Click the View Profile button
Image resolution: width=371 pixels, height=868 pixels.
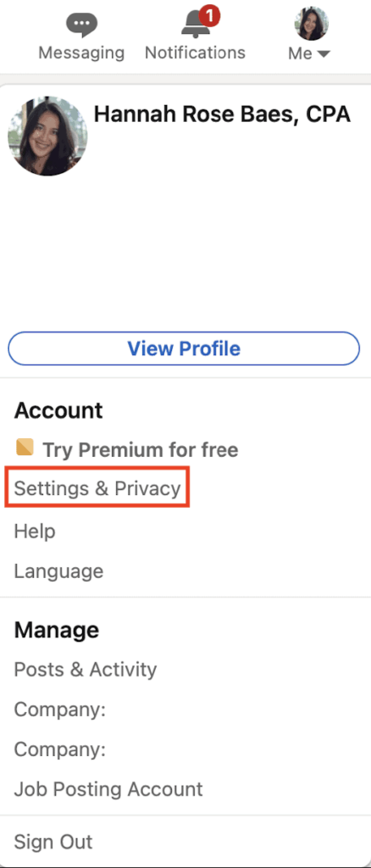[x=184, y=348]
